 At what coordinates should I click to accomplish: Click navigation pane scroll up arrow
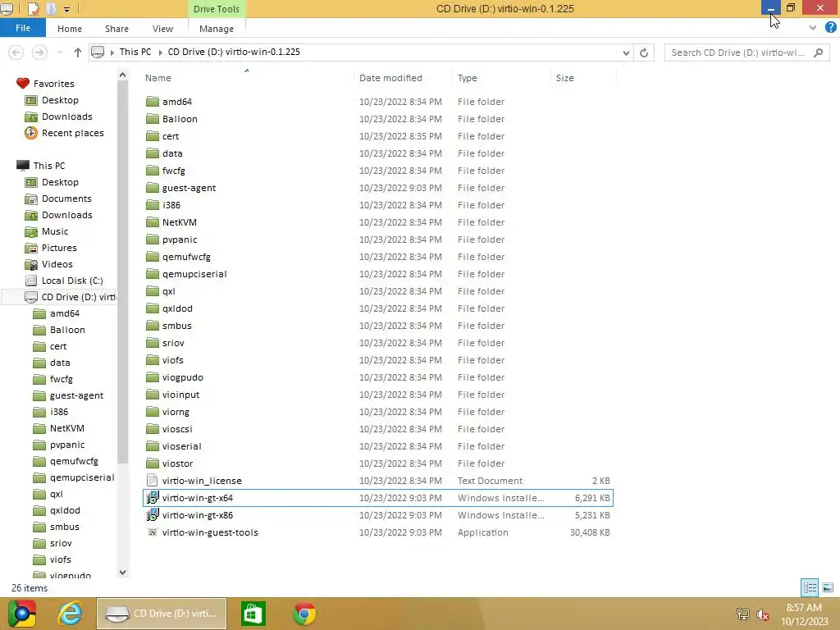123,75
